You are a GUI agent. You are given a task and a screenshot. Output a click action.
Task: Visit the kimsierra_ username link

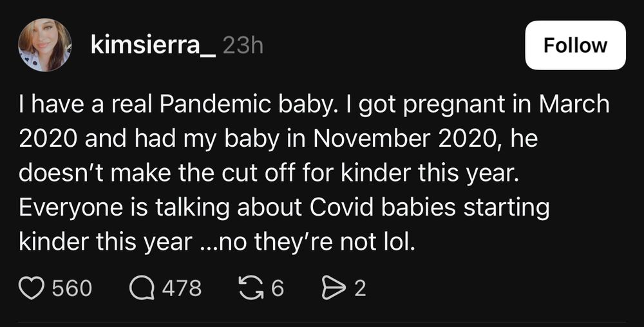click(153, 46)
